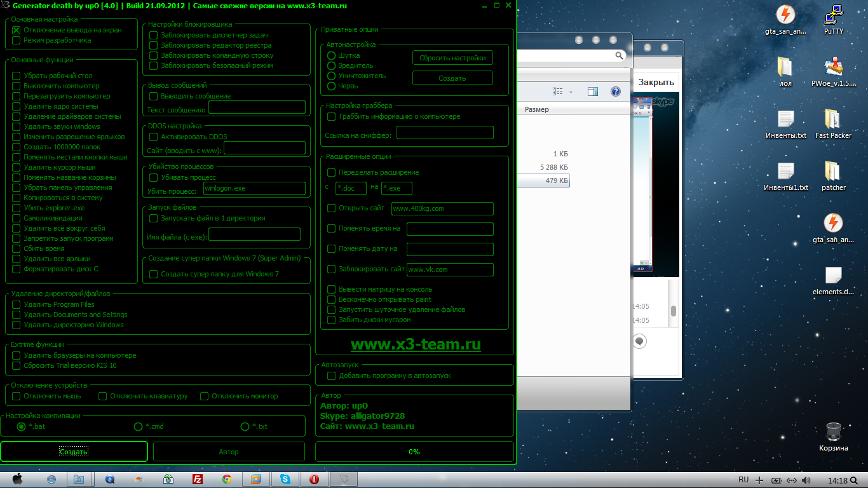Click the bottom-row Создать button

coord(74,451)
